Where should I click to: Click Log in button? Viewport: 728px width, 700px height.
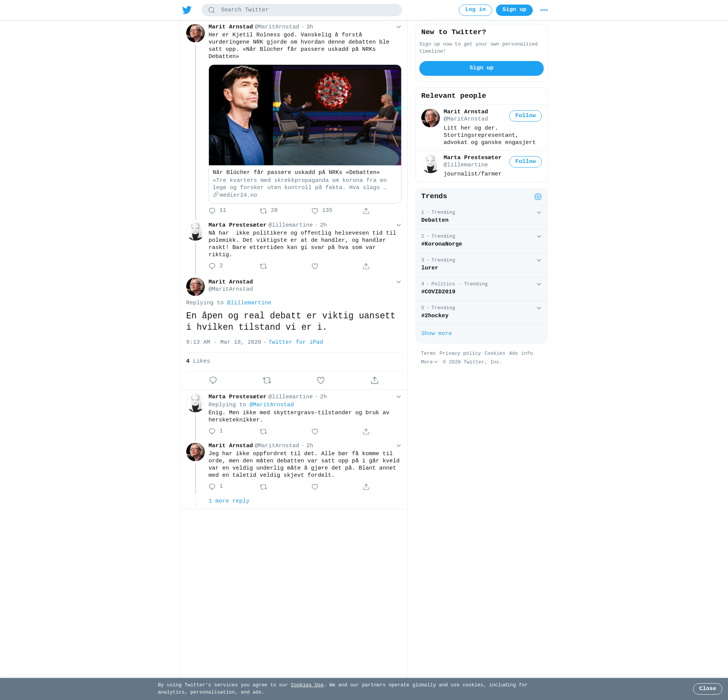(x=475, y=10)
